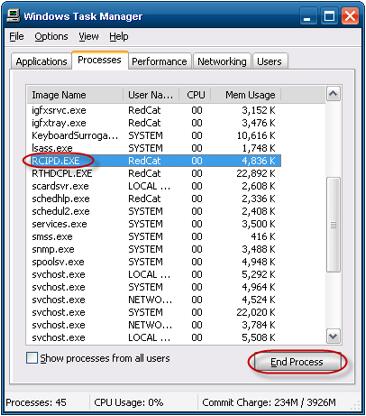Select the services.exe process
This screenshot has height=416, width=366.
click(154, 224)
